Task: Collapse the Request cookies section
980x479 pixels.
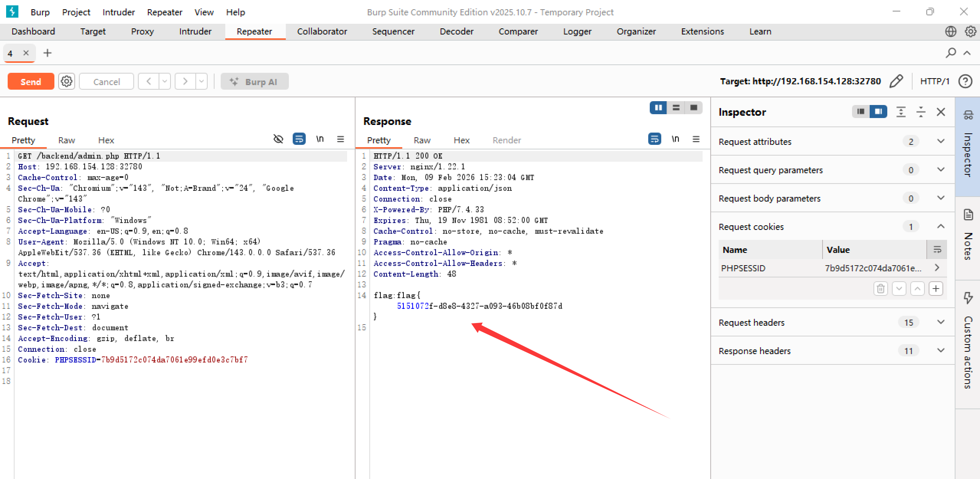Action: coord(941,226)
